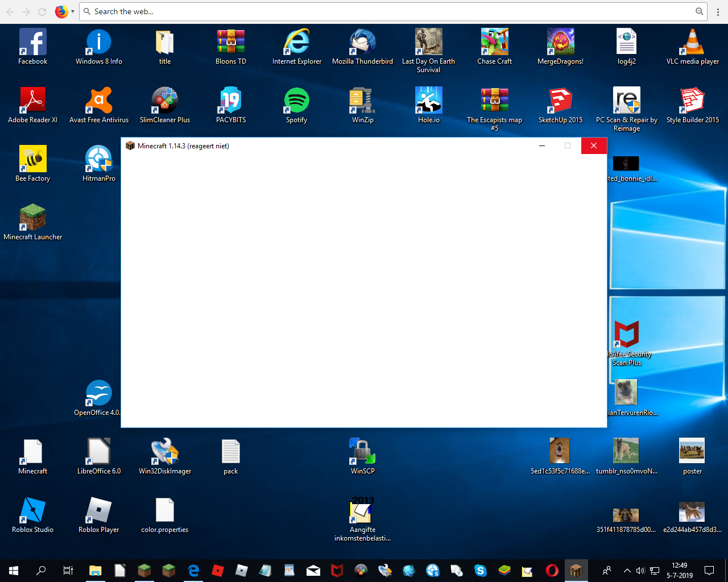The width and height of the screenshot is (728, 582).
Task: Show hidden system tray icons
Action: tap(627, 571)
